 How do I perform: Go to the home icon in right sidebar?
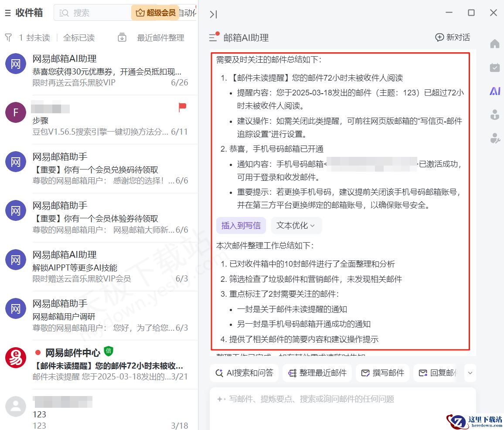(x=495, y=44)
